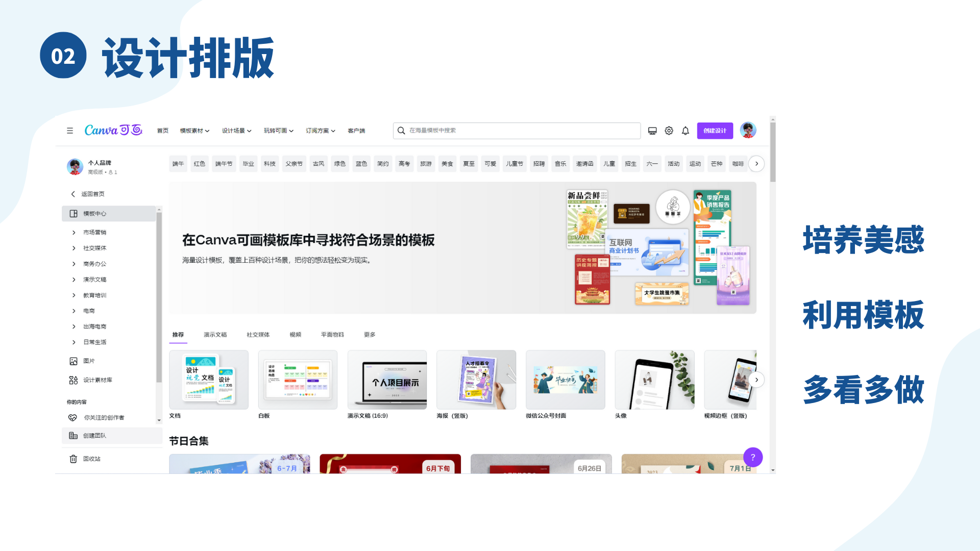Expand the 教育培训 category
This screenshot has width=980, height=551.
(x=73, y=295)
